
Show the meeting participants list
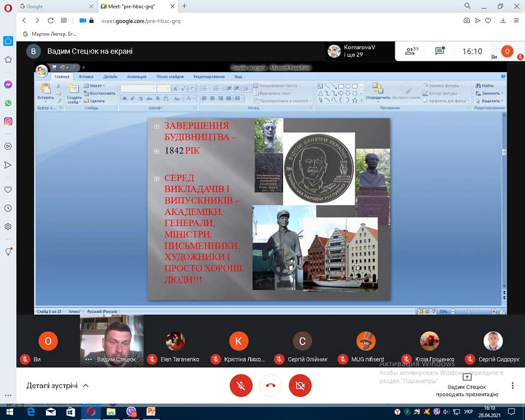click(411, 51)
